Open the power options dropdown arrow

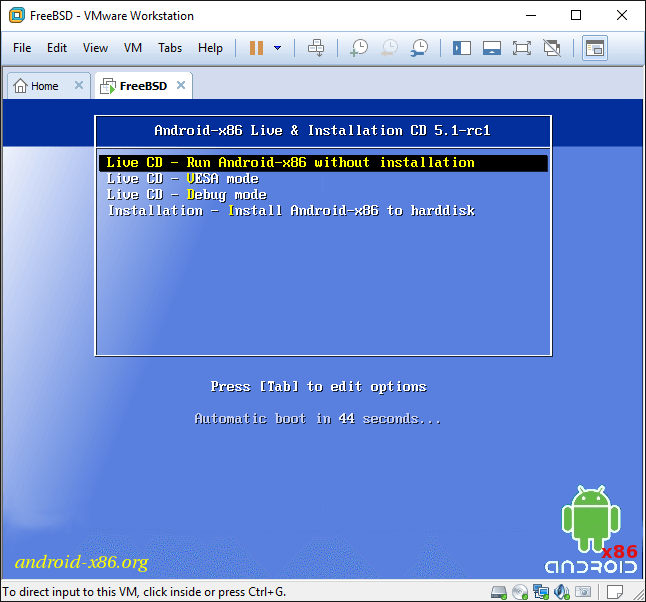tap(278, 48)
